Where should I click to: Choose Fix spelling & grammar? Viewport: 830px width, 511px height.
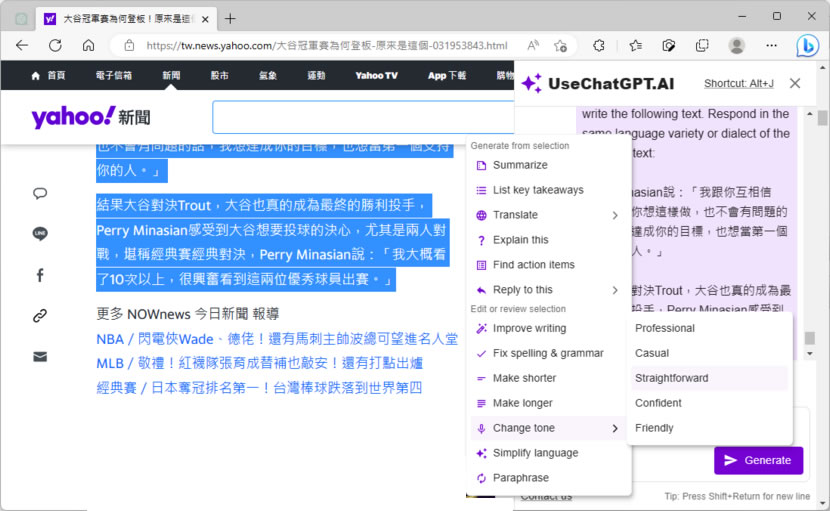547,353
